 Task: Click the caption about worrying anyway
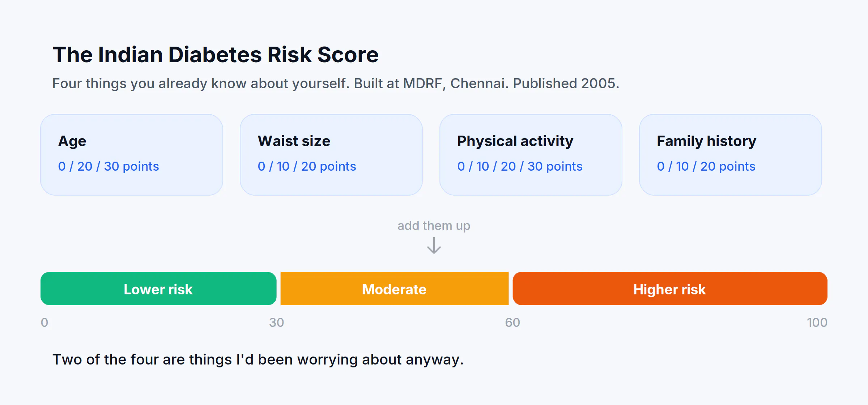click(x=258, y=360)
